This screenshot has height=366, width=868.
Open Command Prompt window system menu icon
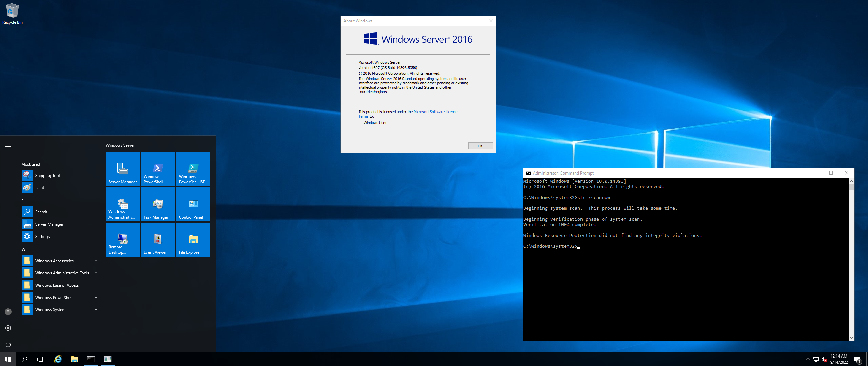coord(528,173)
